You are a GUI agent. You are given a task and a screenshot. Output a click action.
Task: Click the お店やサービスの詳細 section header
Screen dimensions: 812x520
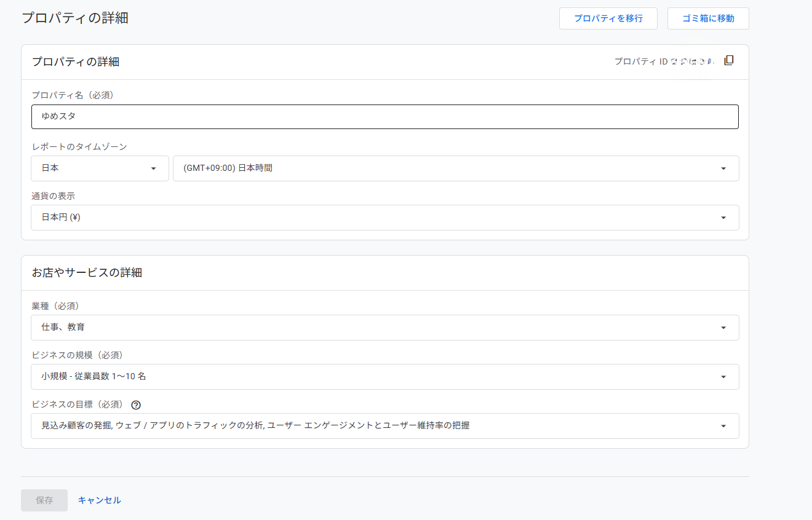(87, 273)
